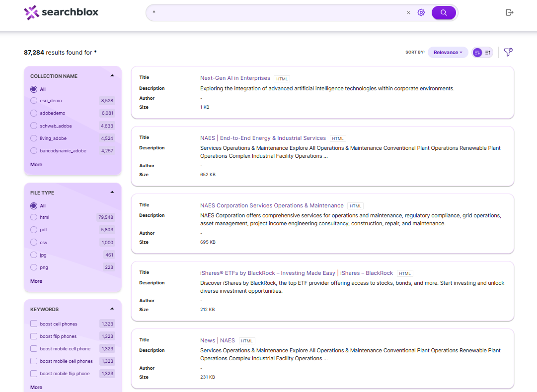Show More file types
537x392 pixels.
coord(36,281)
